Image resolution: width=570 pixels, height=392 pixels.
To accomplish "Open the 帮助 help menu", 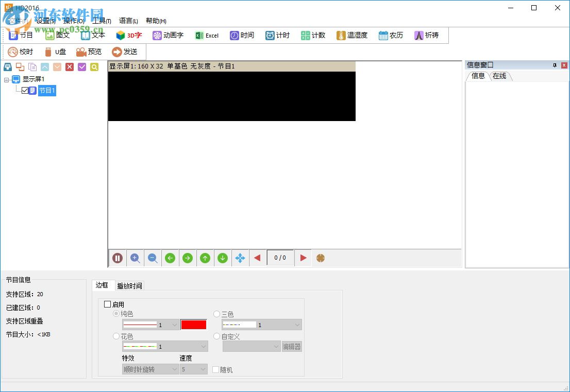I will tap(155, 21).
